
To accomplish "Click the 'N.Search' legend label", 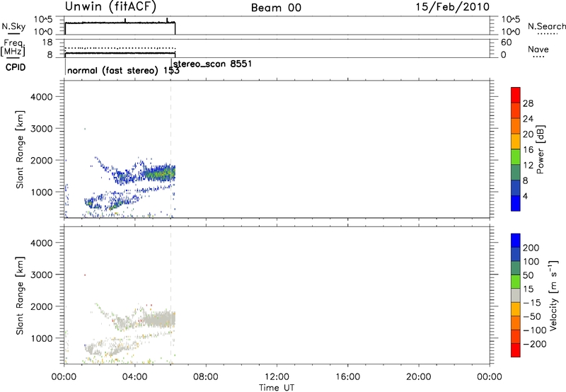I will (x=546, y=26).
